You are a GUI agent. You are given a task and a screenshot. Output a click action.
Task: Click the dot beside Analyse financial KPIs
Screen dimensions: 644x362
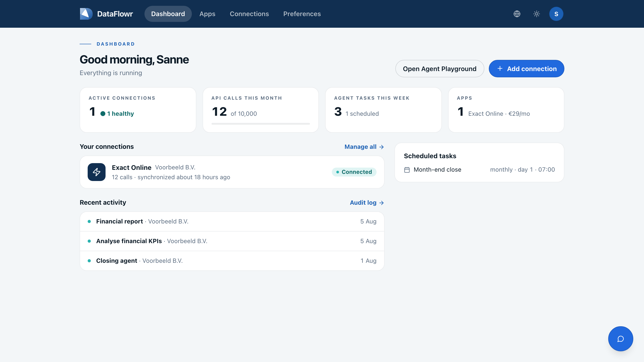[x=89, y=241]
